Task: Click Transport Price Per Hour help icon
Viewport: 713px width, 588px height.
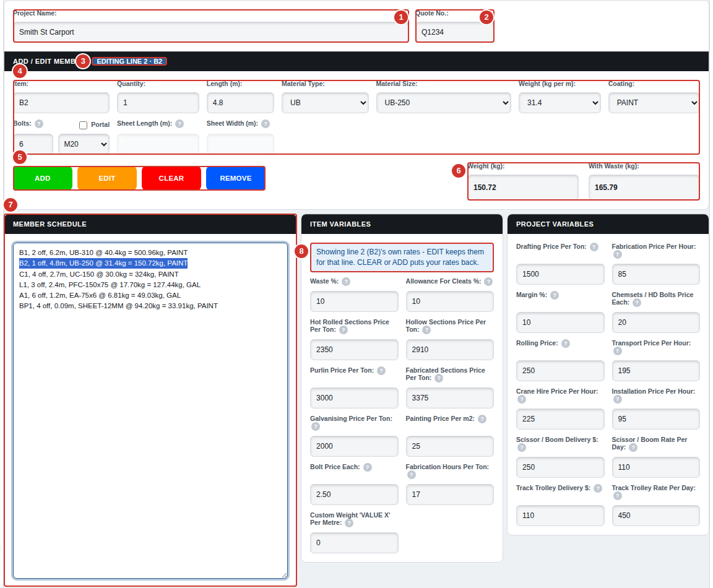Action: pos(618,351)
